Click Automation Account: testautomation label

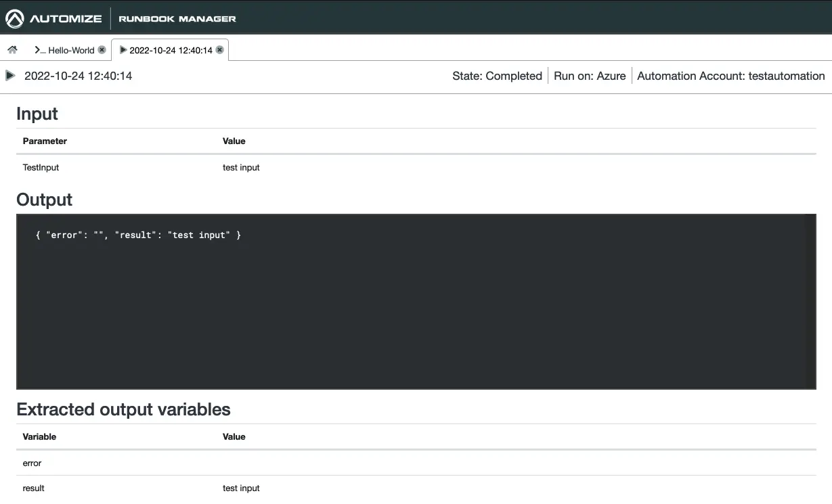(x=730, y=76)
